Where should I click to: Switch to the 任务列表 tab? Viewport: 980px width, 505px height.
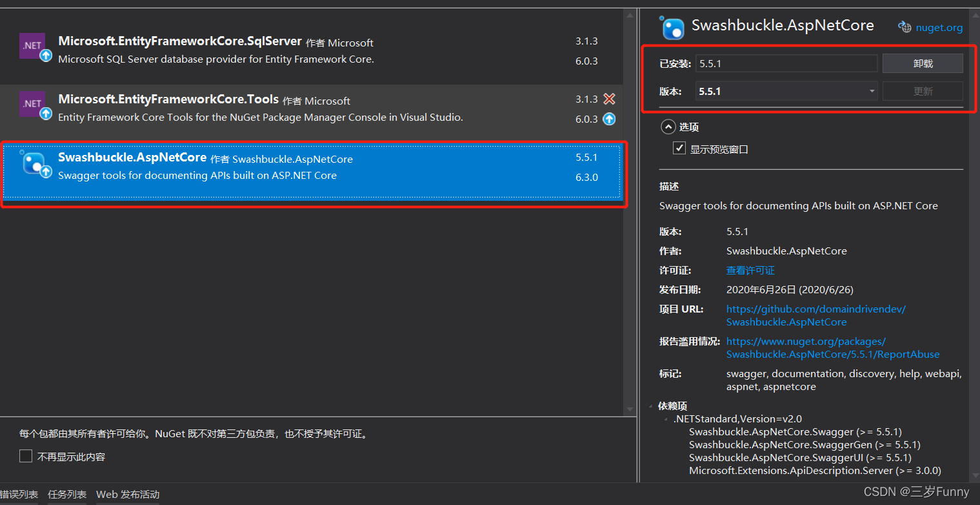[67, 494]
